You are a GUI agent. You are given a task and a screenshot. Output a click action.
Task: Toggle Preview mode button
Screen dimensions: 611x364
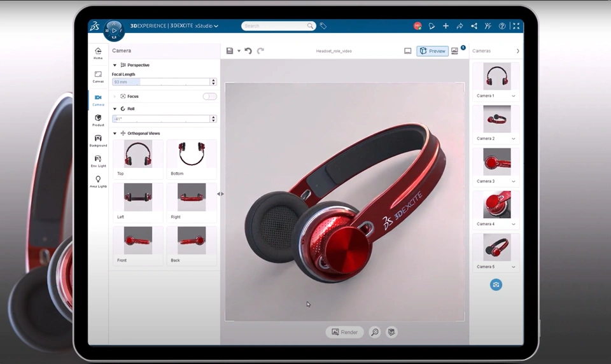point(433,51)
